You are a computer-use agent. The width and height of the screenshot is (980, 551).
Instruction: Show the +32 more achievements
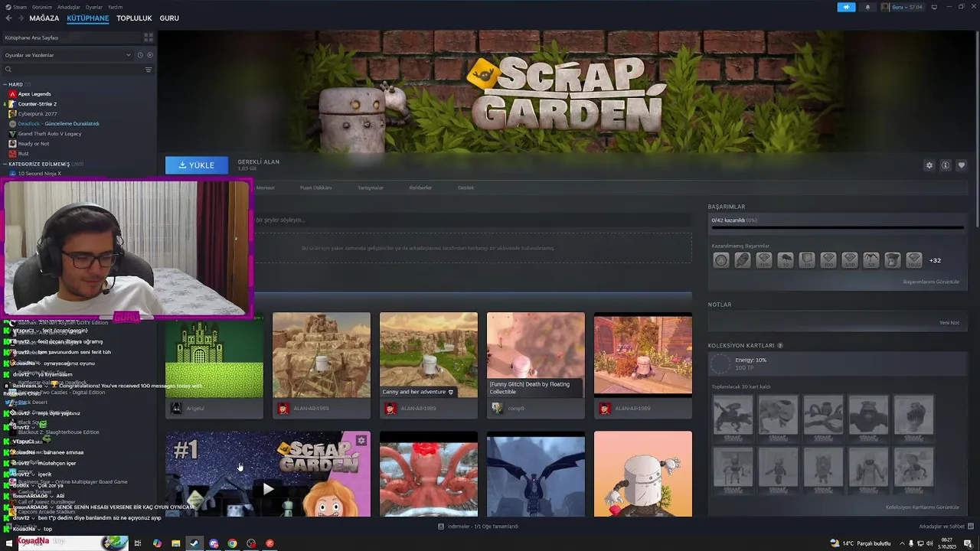[935, 260]
